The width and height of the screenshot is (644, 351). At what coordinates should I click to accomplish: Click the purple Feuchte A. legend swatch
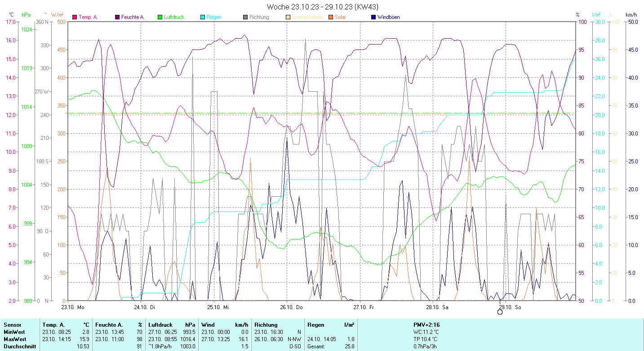click(118, 17)
